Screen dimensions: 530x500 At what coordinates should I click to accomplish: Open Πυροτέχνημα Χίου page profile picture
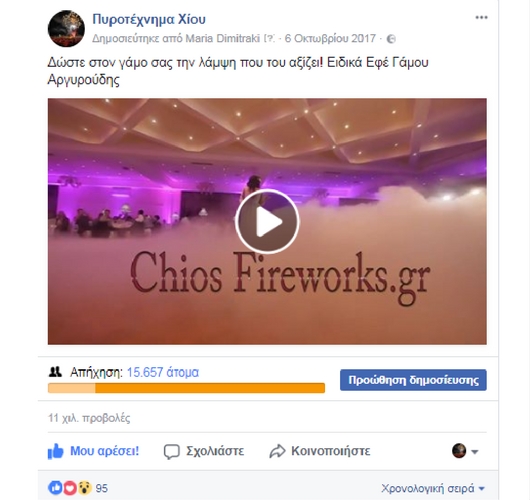point(66,28)
